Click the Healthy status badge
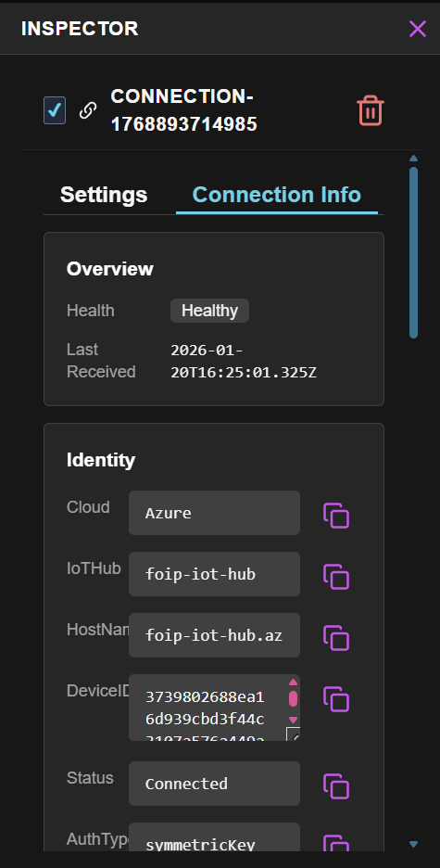Viewport: 440px width, 868px height. point(209,311)
